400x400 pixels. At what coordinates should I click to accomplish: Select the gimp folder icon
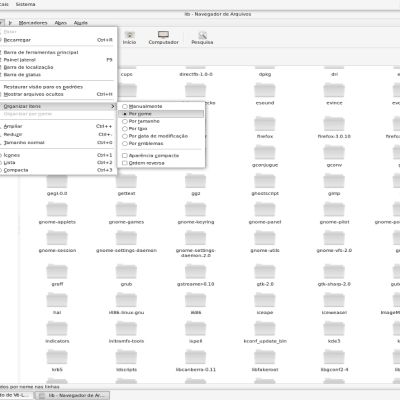[334, 181]
